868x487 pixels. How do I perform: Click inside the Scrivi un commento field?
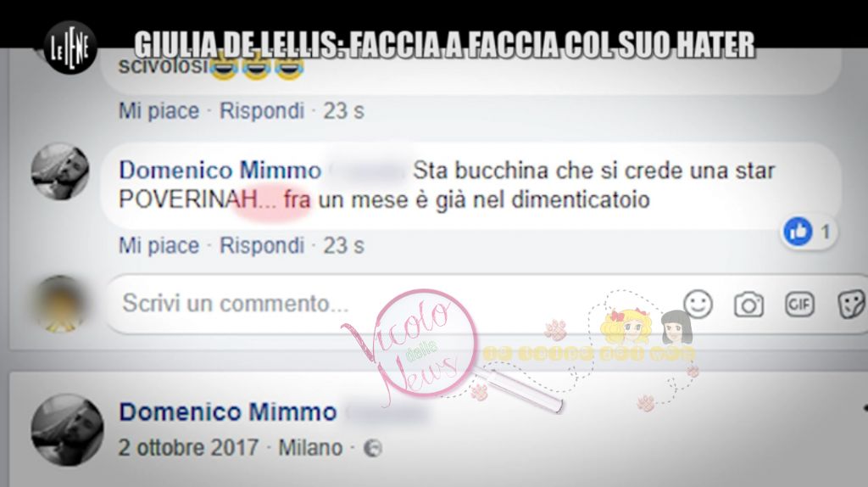(387, 304)
